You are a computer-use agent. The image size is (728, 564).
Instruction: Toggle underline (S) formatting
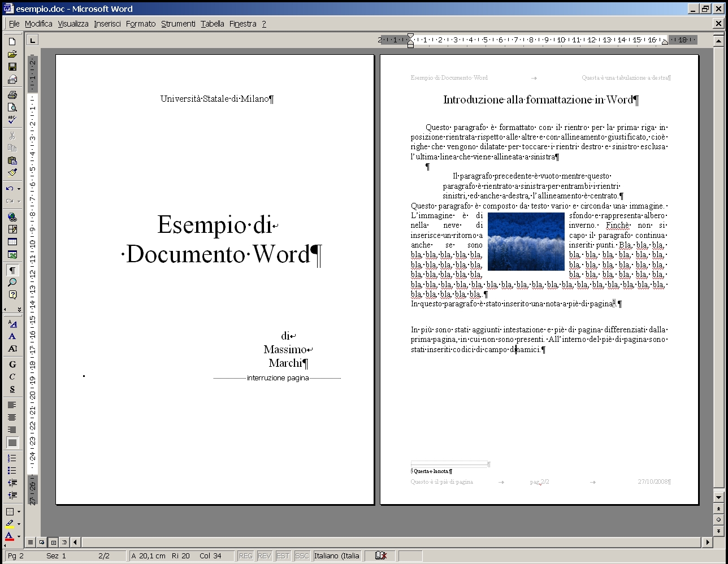12,389
